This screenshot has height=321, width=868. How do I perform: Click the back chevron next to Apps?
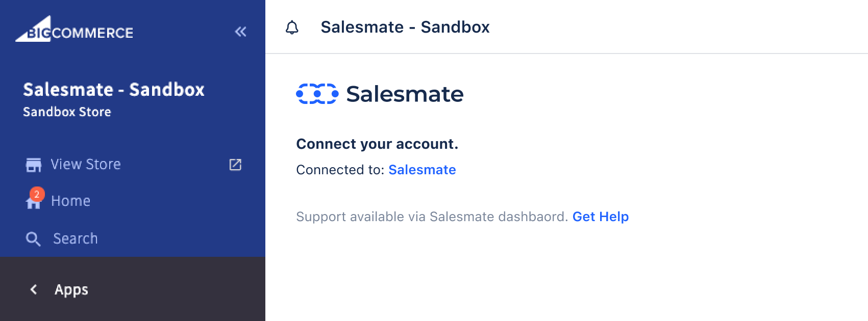(34, 289)
